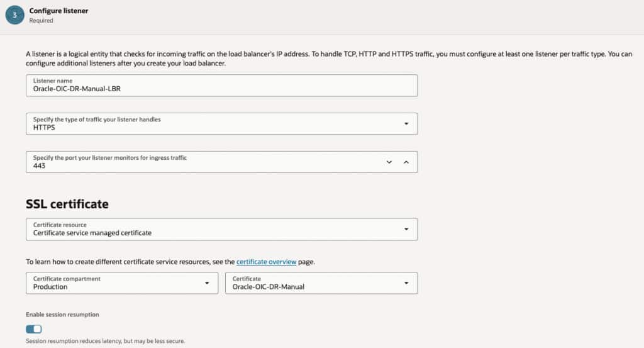Click the Configure listener step heading

58,11
